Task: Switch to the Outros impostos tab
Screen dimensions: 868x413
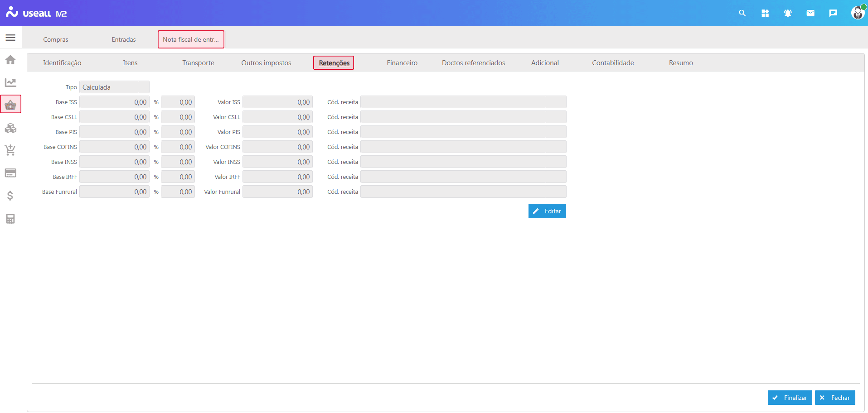Action: coord(266,63)
